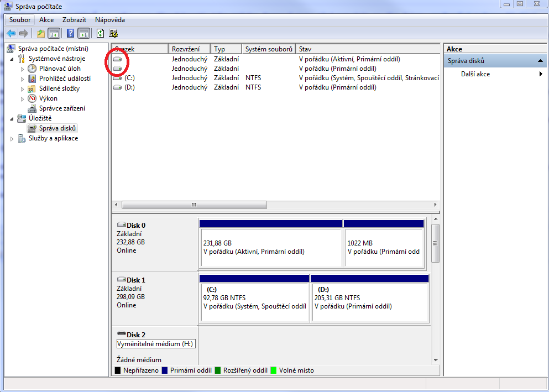Click the horizontal scrollbar thumb in volume list
Viewport: 549px width, 392px height.
click(x=194, y=205)
